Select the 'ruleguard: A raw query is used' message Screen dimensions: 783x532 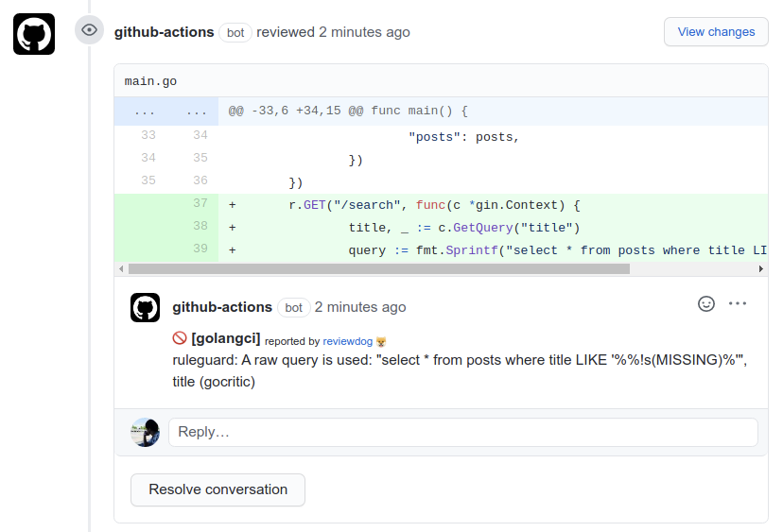(460, 370)
